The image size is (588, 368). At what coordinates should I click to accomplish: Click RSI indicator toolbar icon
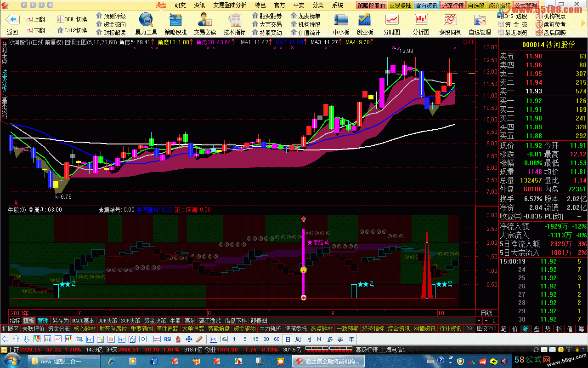(x=168, y=339)
